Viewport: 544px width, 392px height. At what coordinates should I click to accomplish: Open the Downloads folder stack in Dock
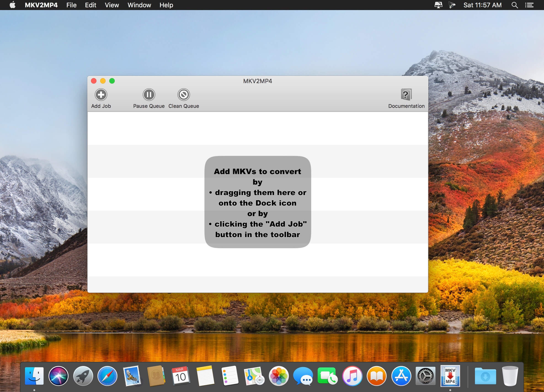coord(485,376)
